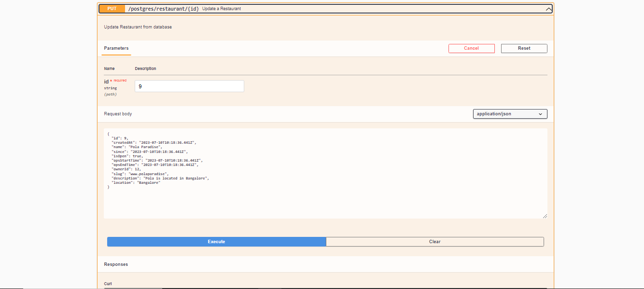Cancel the try-it-out mode
The image size is (644, 289).
(x=471, y=48)
